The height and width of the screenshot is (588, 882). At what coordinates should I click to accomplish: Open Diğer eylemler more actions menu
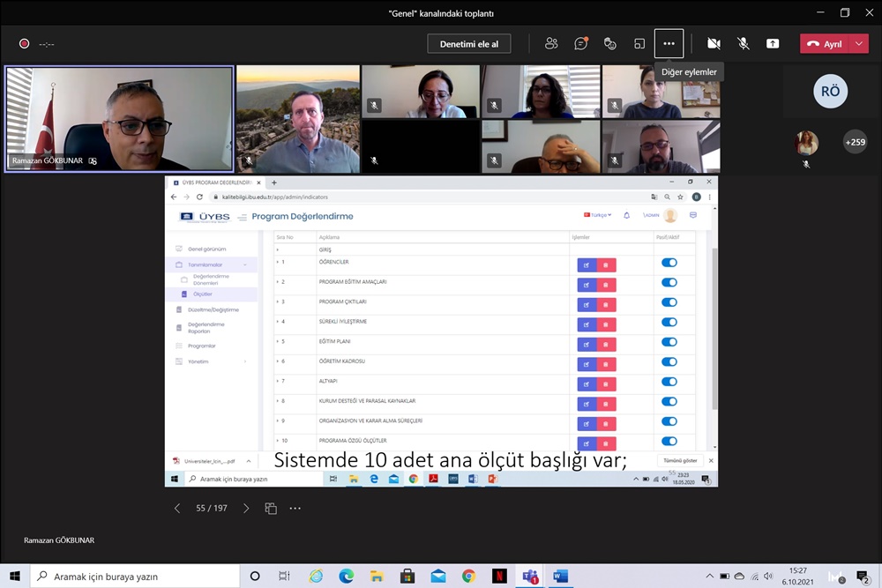tap(669, 43)
